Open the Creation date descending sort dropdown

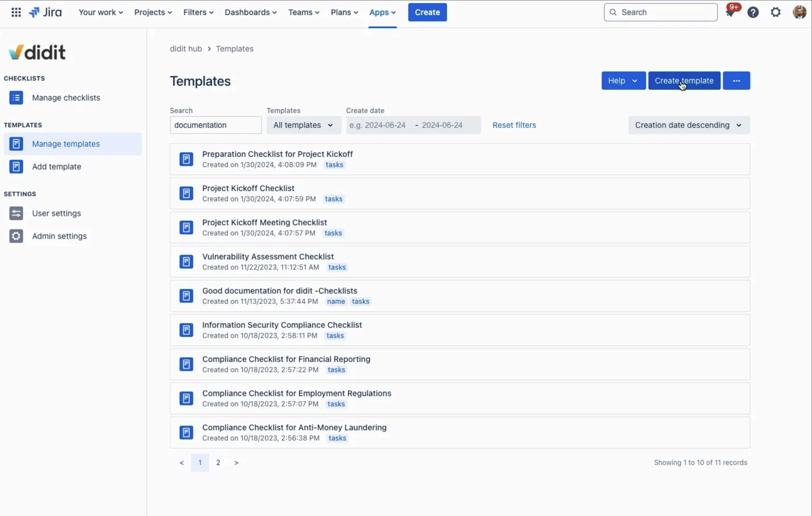(x=689, y=125)
